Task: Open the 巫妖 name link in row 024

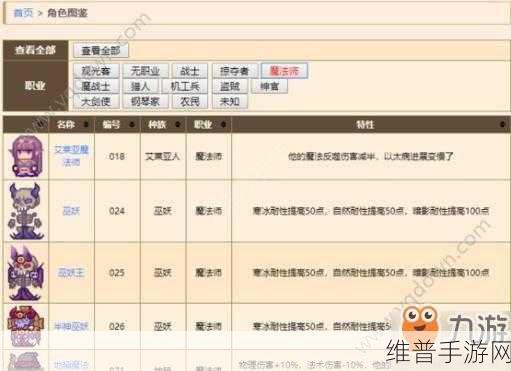Action: [71, 211]
